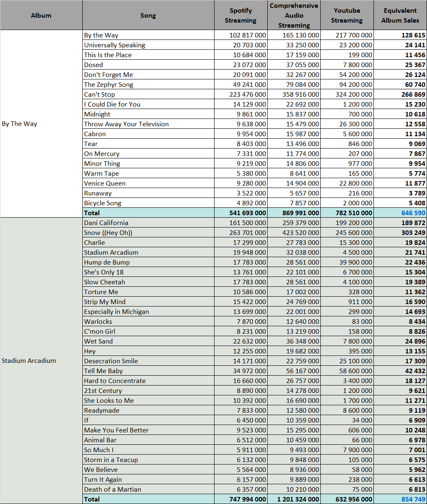Click Spotify total 541 693 000
Image resolution: width=427 pixels, height=504 pixels.
pos(240,213)
